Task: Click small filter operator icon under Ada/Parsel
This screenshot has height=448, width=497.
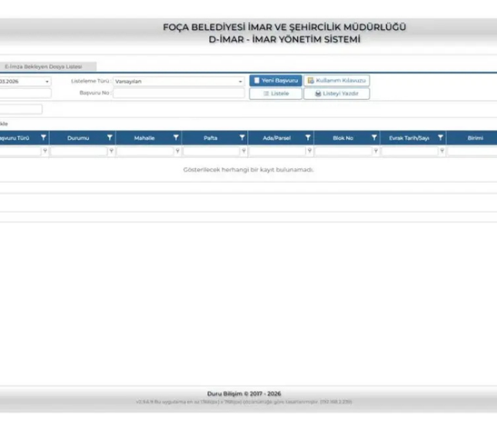Action: pyautogui.click(x=309, y=151)
